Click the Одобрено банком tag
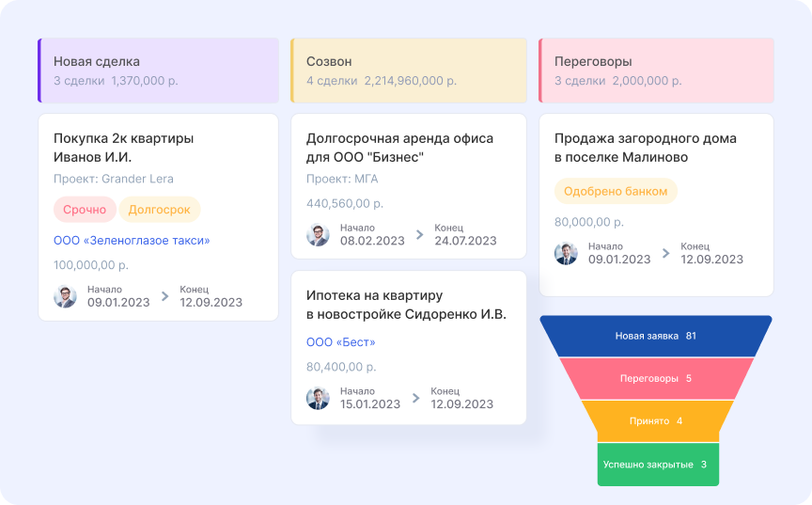 616,191
